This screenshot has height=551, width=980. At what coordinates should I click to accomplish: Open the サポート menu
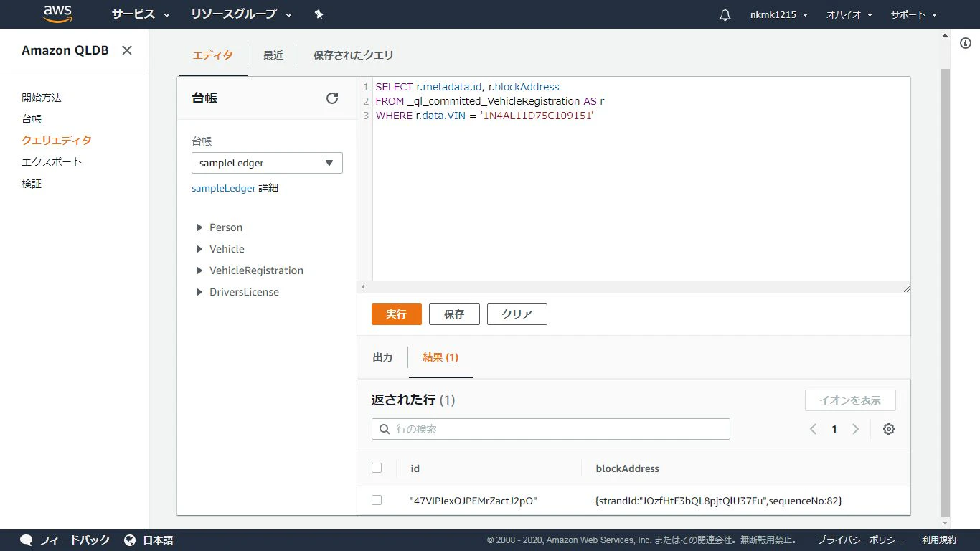(914, 14)
